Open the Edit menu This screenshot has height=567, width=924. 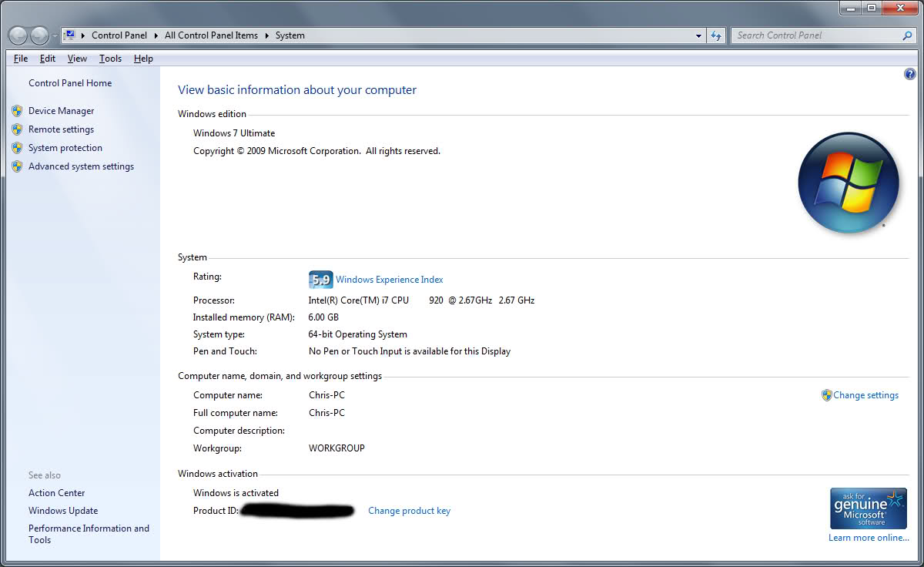pyautogui.click(x=48, y=59)
